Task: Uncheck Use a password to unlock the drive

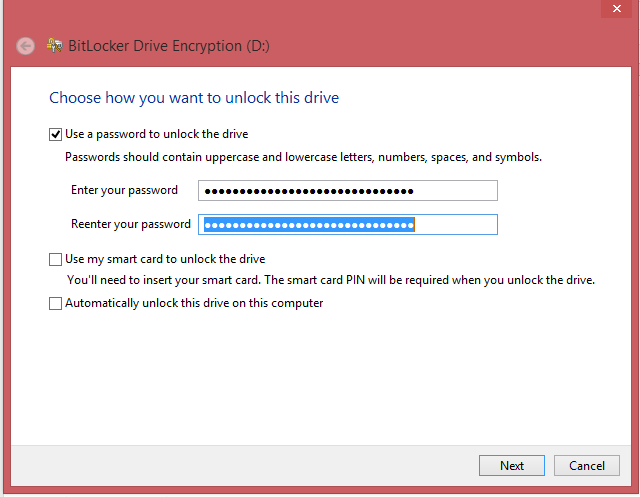Action: [55, 134]
